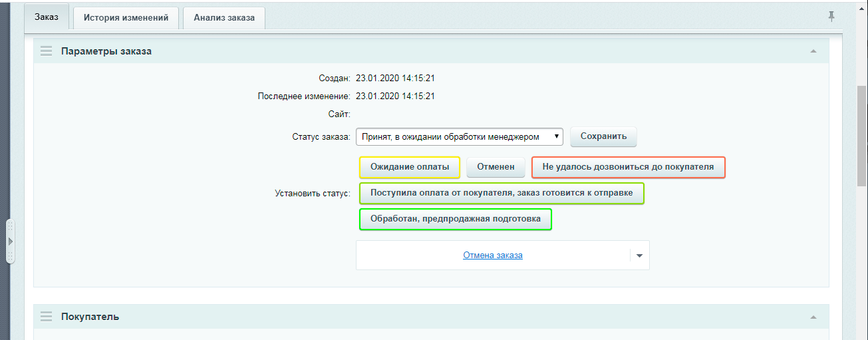The height and width of the screenshot is (340, 868).
Task: Collapse the Покупатель section
Action: tap(813, 317)
